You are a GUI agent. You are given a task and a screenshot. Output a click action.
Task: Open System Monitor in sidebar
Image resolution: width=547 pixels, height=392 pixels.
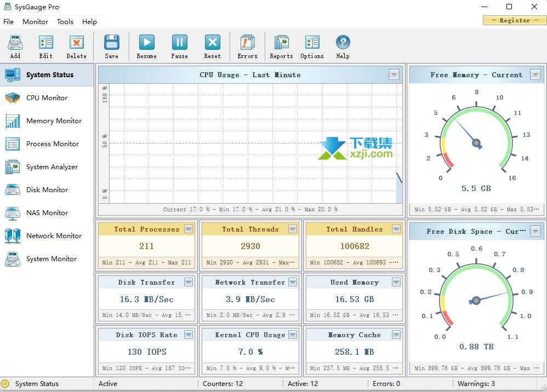[47, 259]
